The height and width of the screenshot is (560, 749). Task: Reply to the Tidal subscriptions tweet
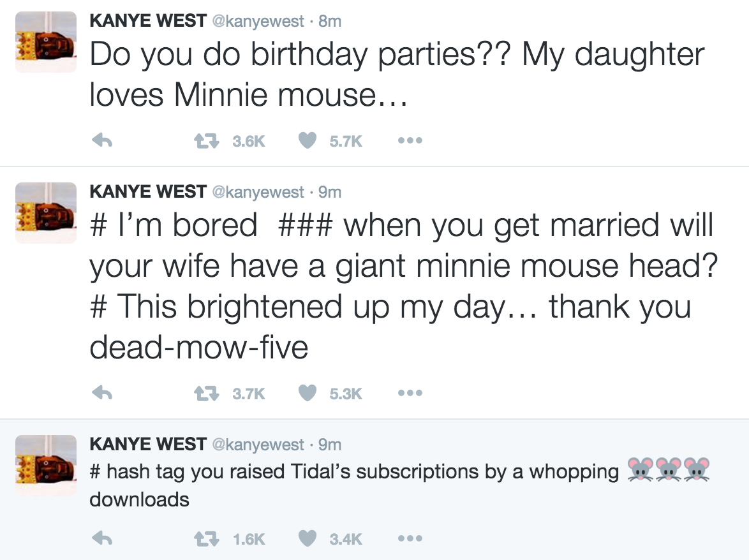[x=103, y=539]
